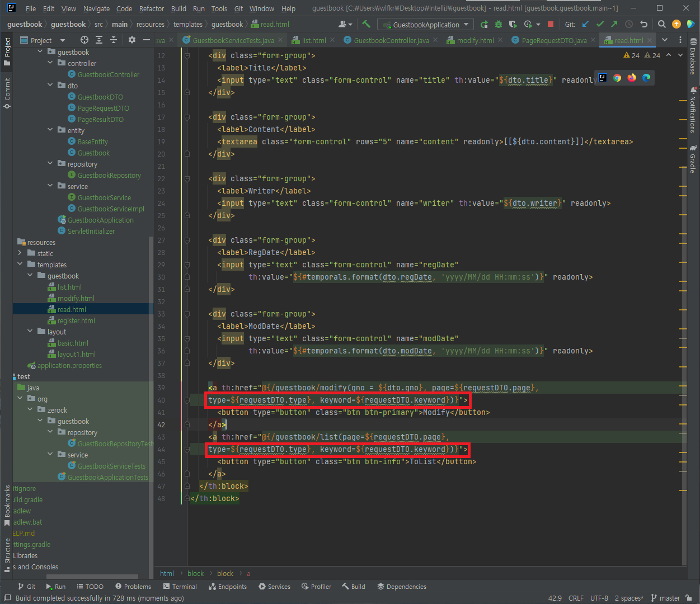Open the Dependencies panel button
The height and width of the screenshot is (604, 700).
(x=401, y=587)
